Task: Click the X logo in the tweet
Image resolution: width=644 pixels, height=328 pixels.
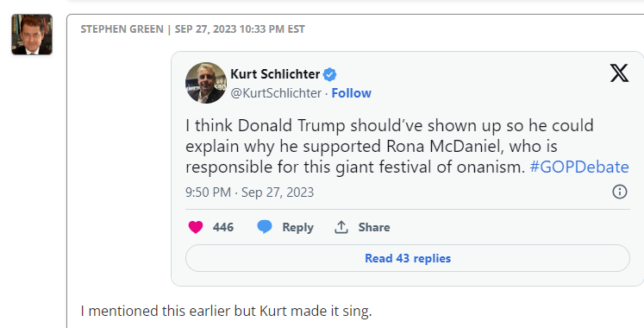Action: click(x=619, y=73)
